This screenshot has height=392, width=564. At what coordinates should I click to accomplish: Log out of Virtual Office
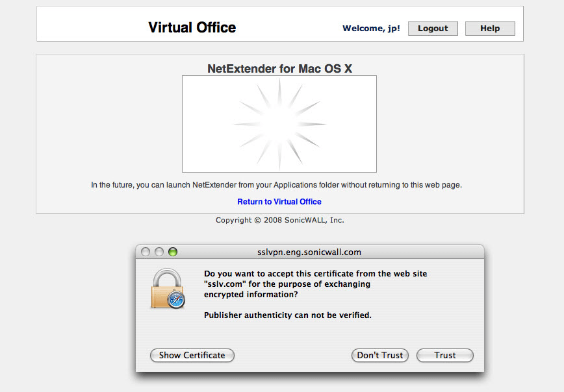[x=432, y=28]
